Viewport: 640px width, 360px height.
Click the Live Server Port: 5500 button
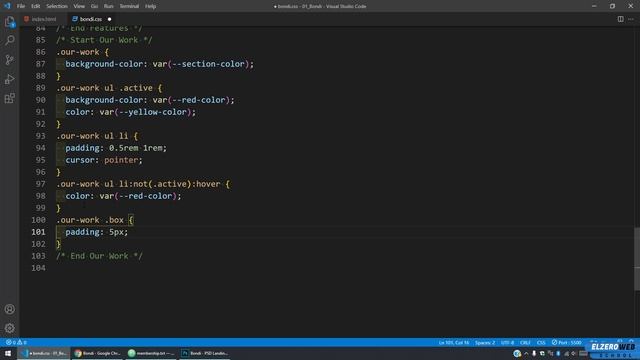(567, 342)
